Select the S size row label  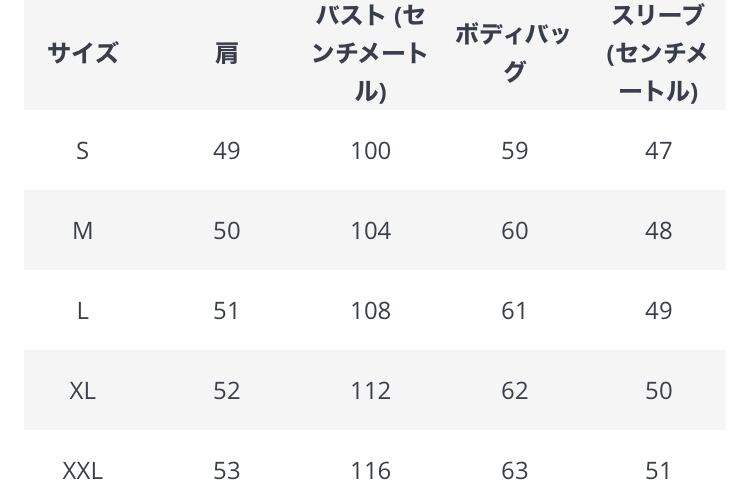click(83, 150)
